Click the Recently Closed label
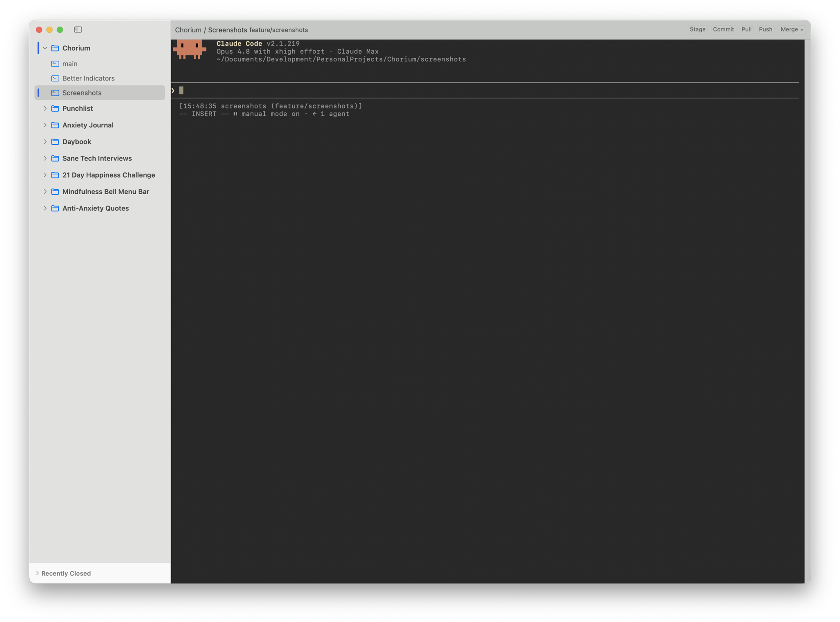Viewport: 840px width, 622px height. point(66,573)
